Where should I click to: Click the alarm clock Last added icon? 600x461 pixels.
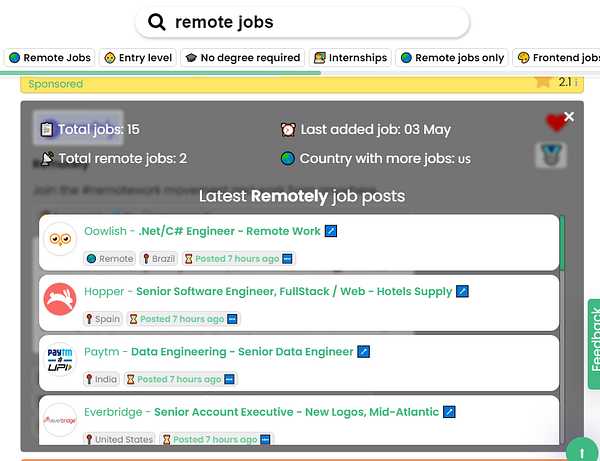pyautogui.click(x=288, y=130)
